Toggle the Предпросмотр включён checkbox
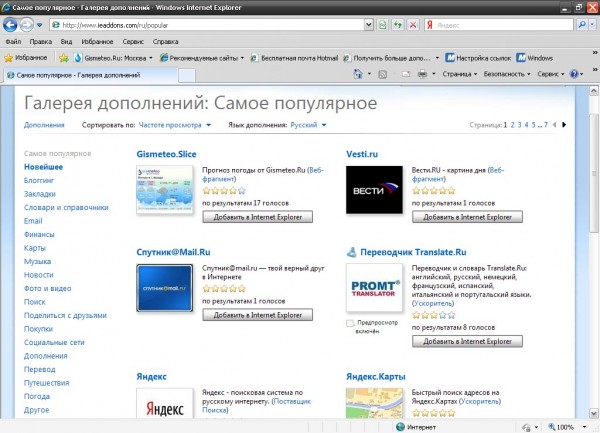600x433 pixels. pyautogui.click(x=350, y=323)
